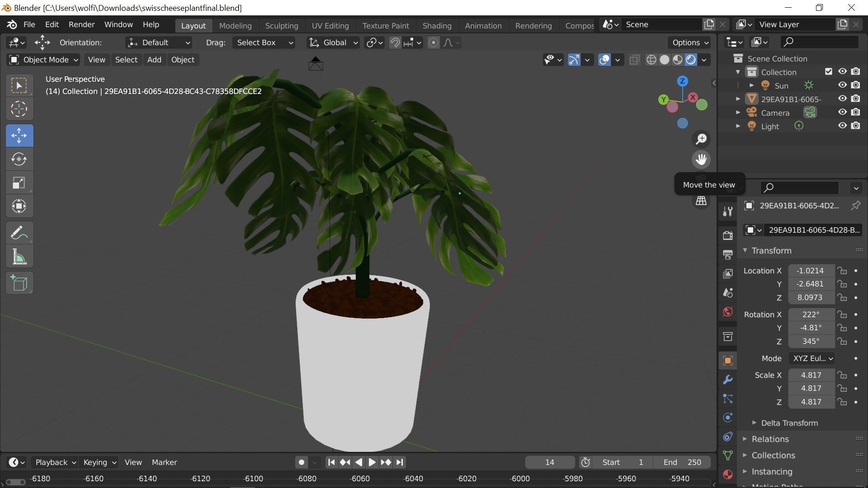Screen dimensions: 868x488
Task: Open the Modifier properties tab
Action: tap(727, 380)
